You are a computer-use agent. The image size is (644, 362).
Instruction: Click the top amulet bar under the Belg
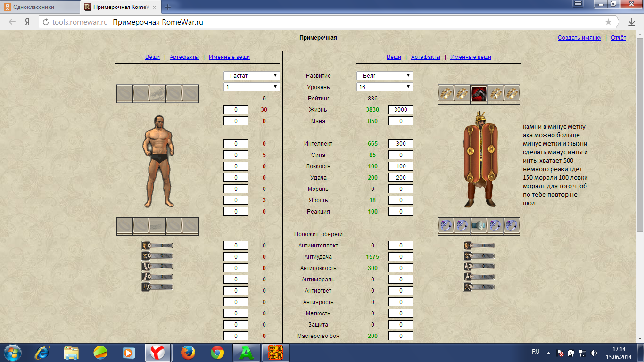[x=479, y=246]
